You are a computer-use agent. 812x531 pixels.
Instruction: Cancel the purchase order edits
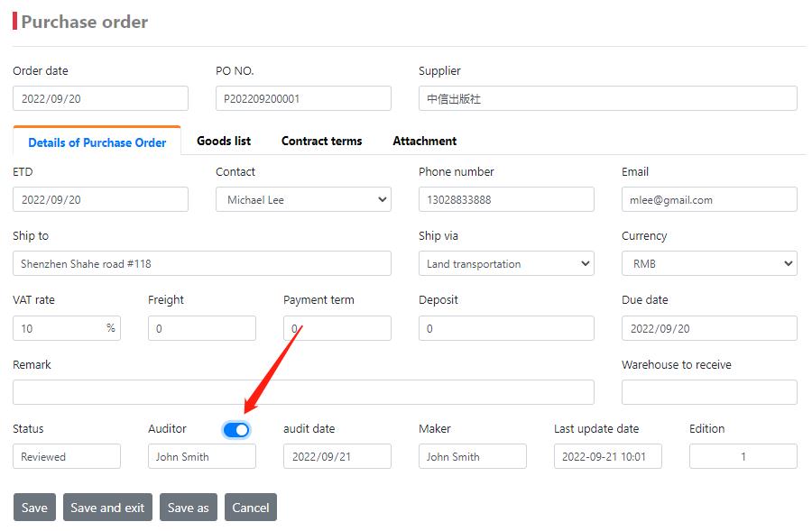[x=251, y=508]
